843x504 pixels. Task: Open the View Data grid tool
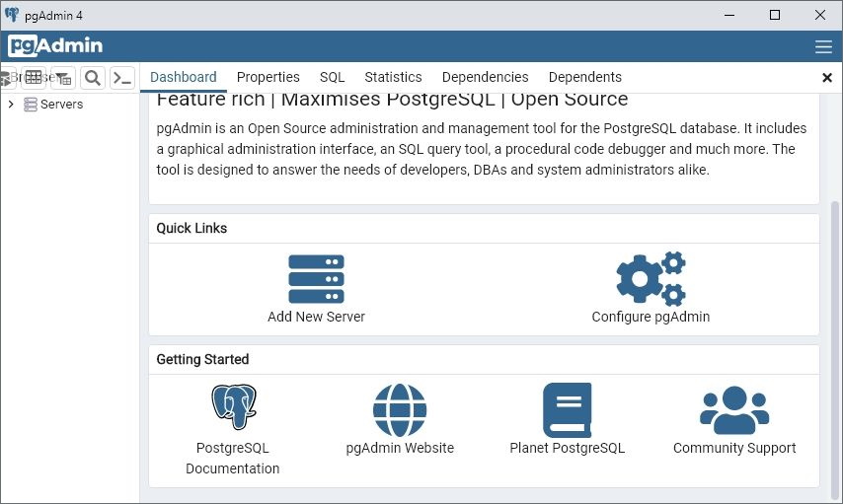34,78
